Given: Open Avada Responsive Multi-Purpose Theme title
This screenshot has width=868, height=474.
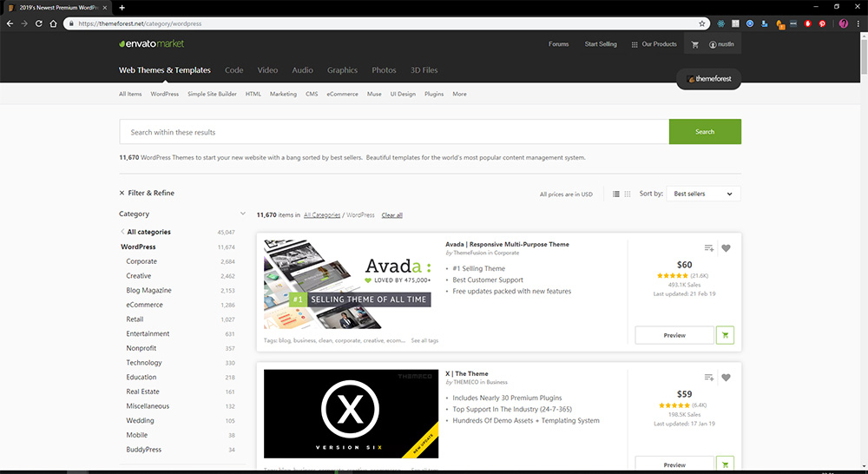Looking at the screenshot, I should (x=507, y=244).
